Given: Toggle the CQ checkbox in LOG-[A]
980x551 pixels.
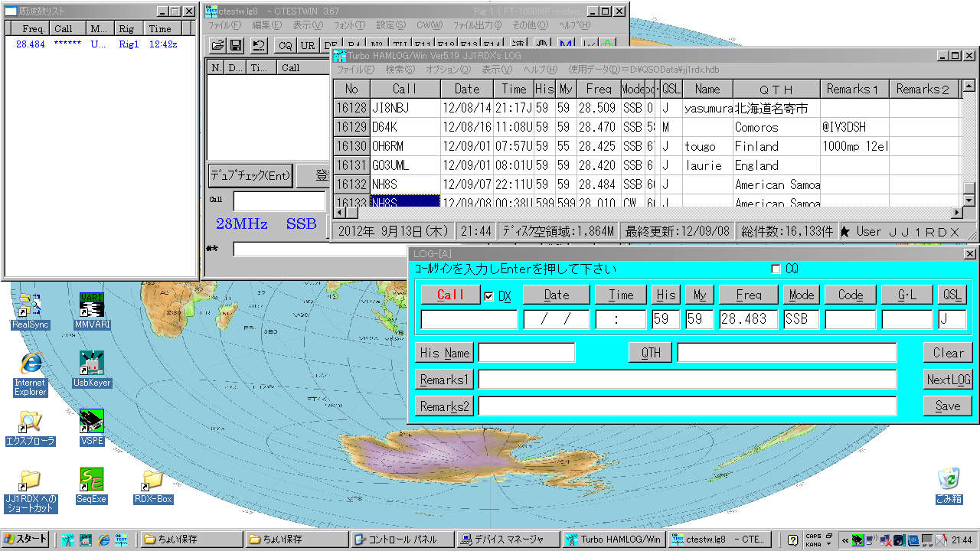Looking at the screenshot, I should [776, 269].
